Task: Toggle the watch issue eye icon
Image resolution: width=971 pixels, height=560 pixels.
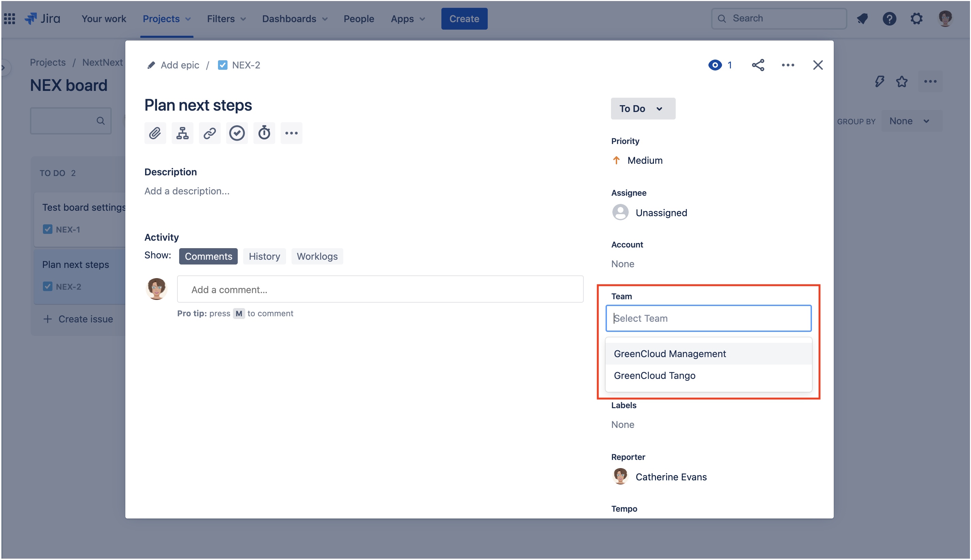Action: click(715, 65)
